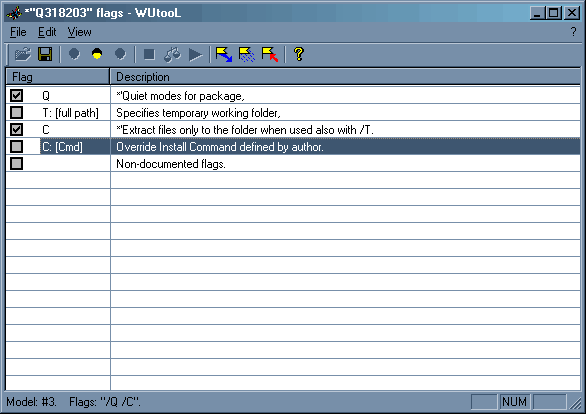Click the yellow-and-black circle toolbar icon

click(x=97, y=55)
